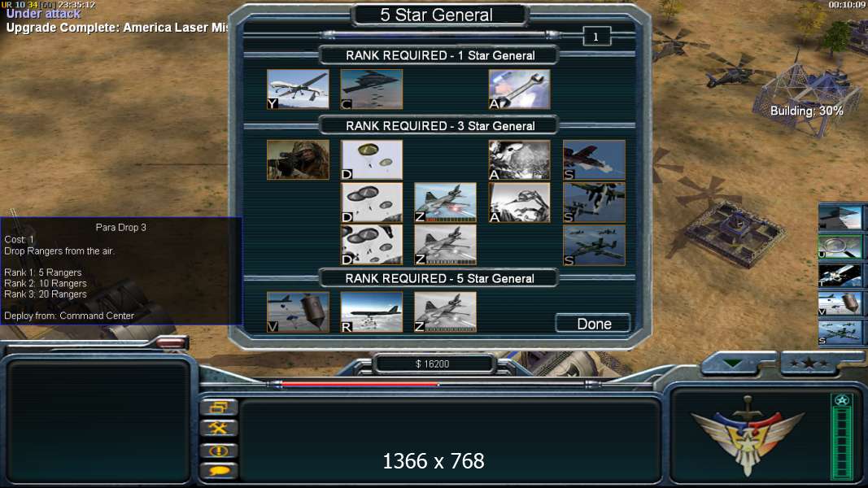Pick the Pathfinder sniper soldier icon
Viewport: 868px width, 488px height.
[298, 160]
